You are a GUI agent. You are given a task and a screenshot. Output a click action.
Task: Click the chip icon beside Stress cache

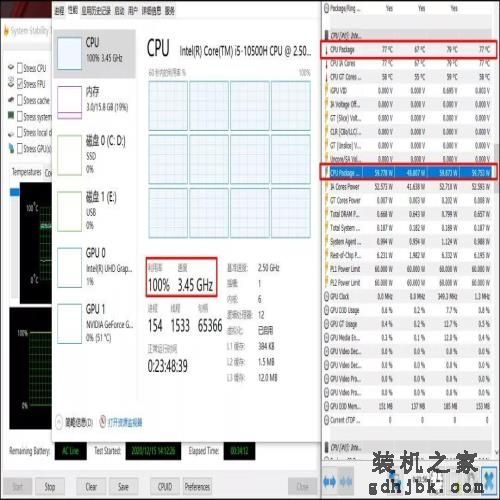click(11, 99)
